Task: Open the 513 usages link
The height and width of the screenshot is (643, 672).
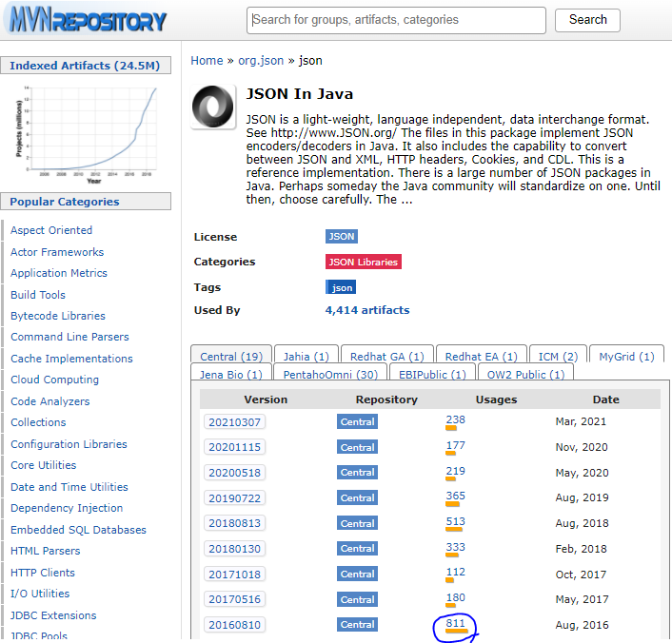Action: coord(455,521)
